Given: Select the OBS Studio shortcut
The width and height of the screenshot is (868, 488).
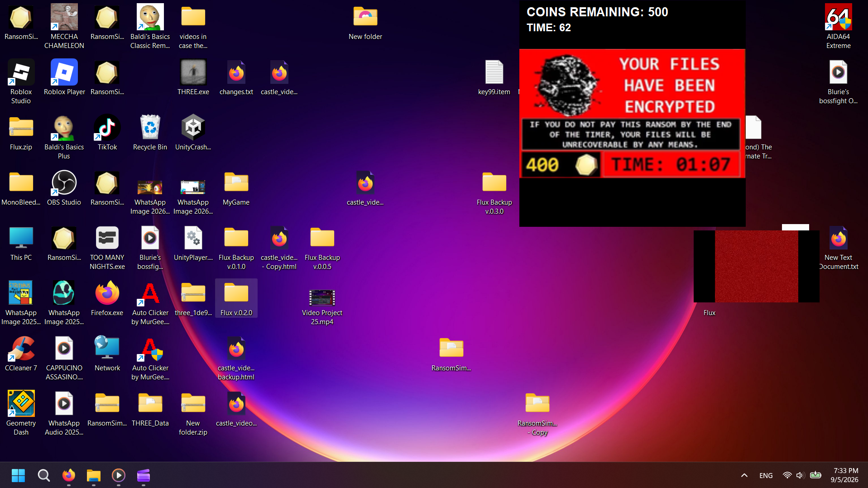Looking at the screenshot, I should [64, 188].
